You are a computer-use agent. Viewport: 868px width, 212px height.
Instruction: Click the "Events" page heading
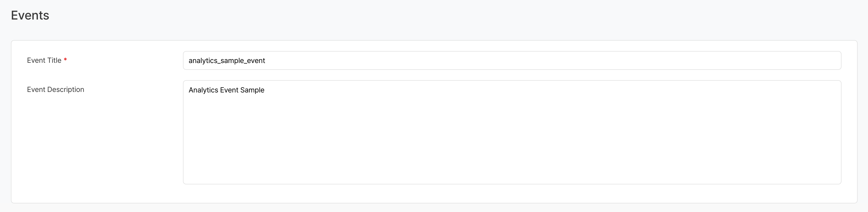[x=30, y=16]
